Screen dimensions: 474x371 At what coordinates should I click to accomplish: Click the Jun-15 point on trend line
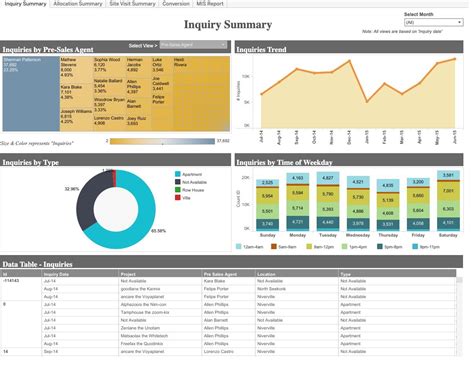tap(455, 59)
